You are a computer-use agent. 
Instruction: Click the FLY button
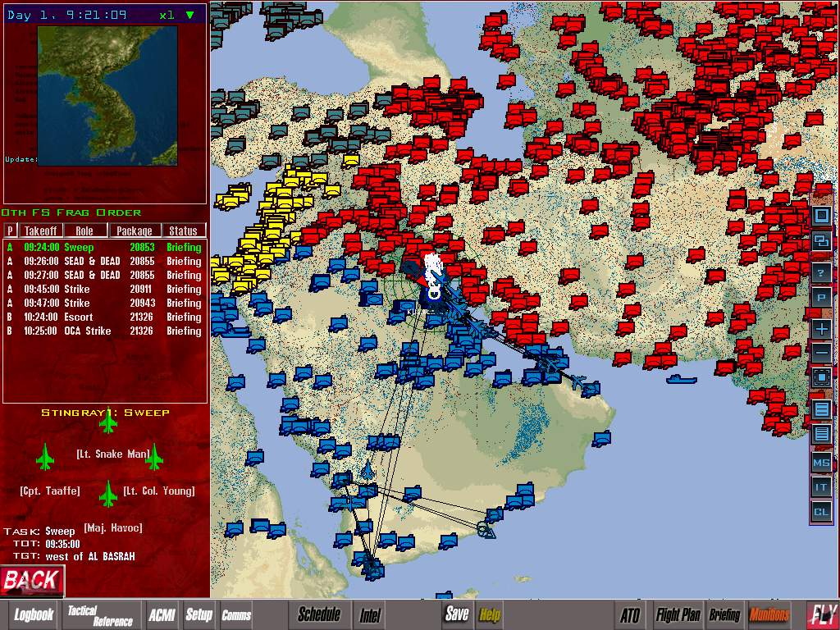pos(822,614)
